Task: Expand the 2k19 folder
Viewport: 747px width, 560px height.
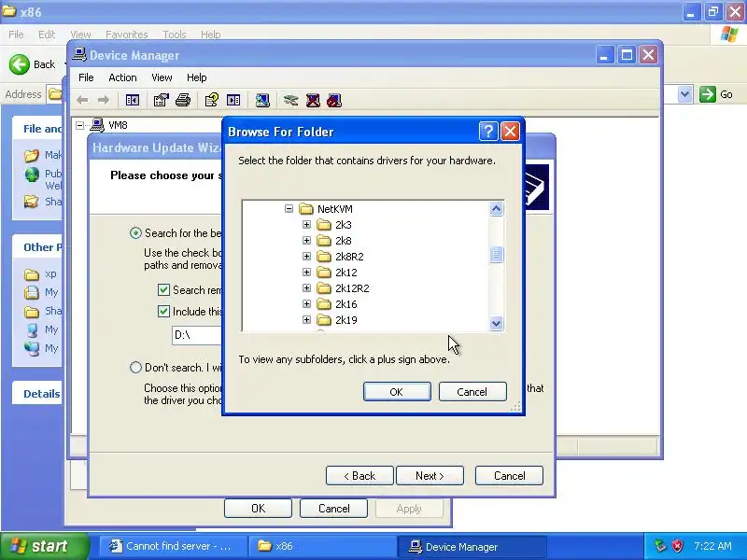Action: pyautogui.click(x=306, y=320)
